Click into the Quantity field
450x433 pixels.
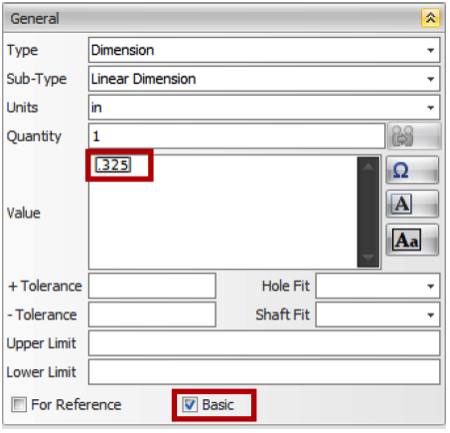click(x=237, y=136)
